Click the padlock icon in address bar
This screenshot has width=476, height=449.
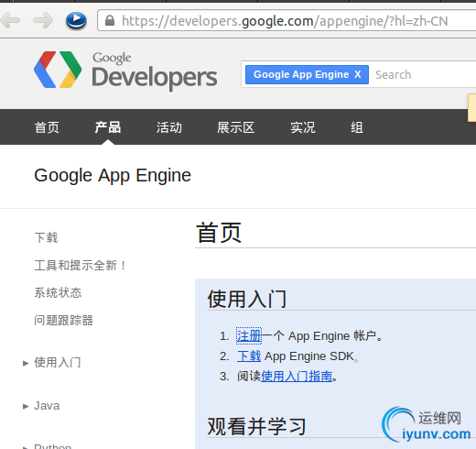tap(110, 21)
